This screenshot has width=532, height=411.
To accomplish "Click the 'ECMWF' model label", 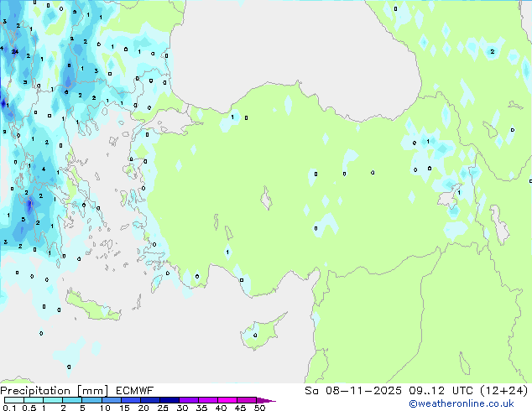I will [x=135, y=391].
